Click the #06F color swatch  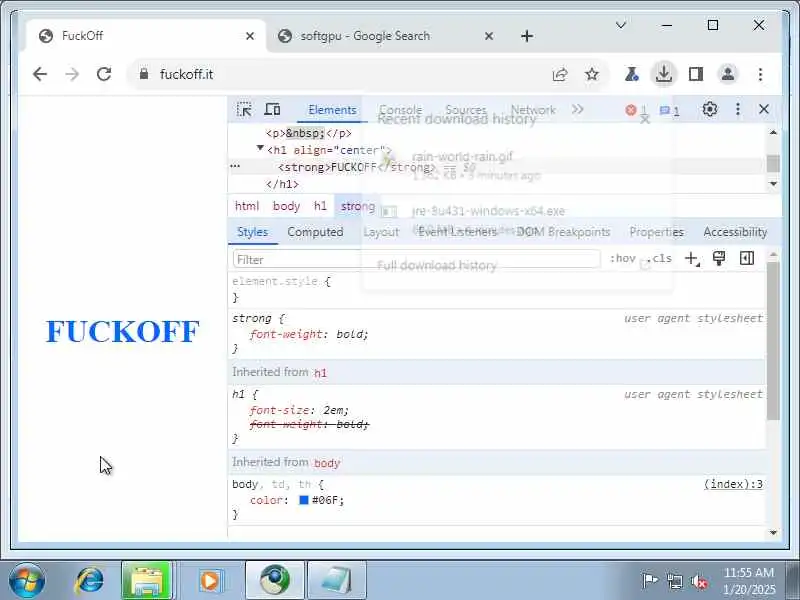(x=304, y=500)
